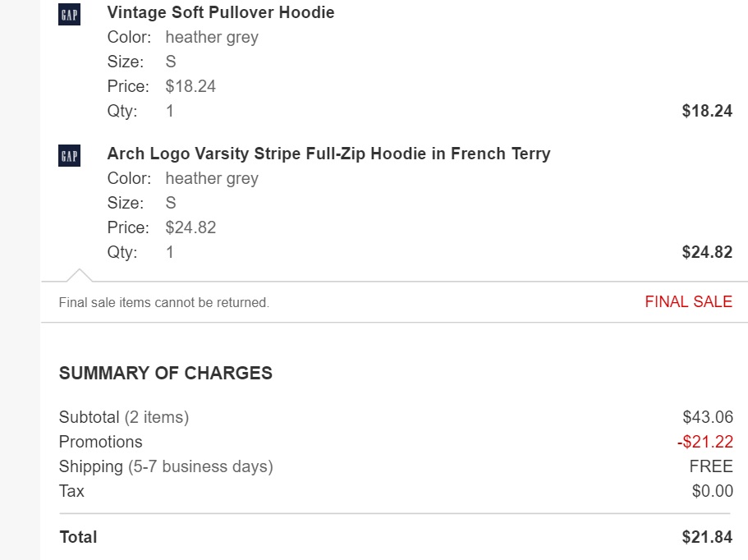This screenshot has height=560, width=748.
Task: Open the Vintage Soft Pullover Hoodie product title
Action: 221,13
